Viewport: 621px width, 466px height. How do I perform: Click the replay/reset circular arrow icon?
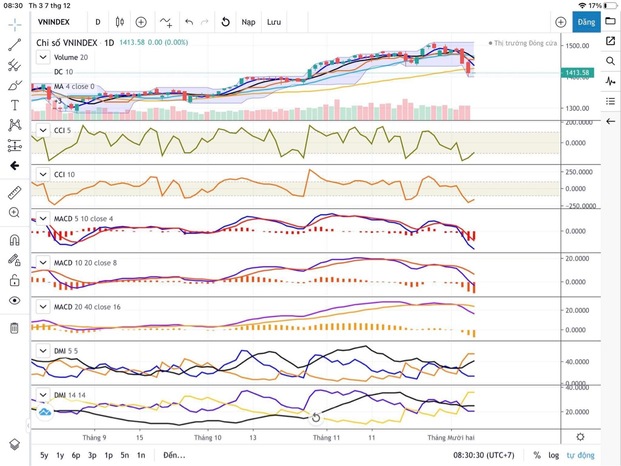click(225, 21)
